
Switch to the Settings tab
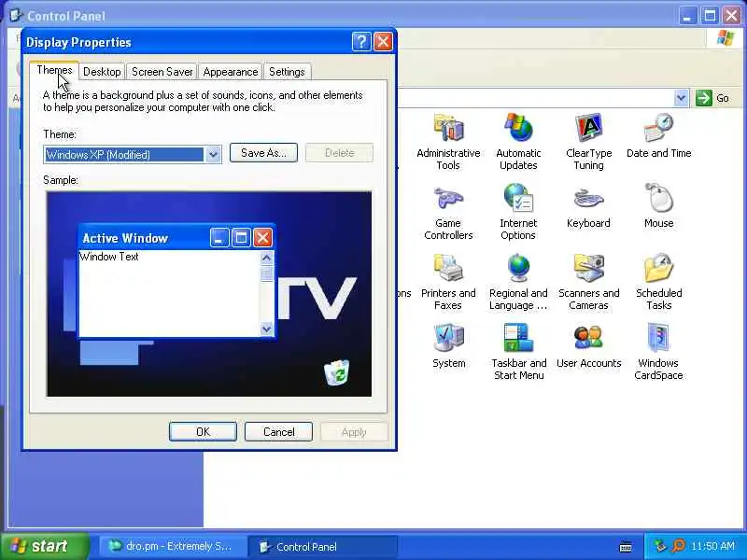coord(287,72)
